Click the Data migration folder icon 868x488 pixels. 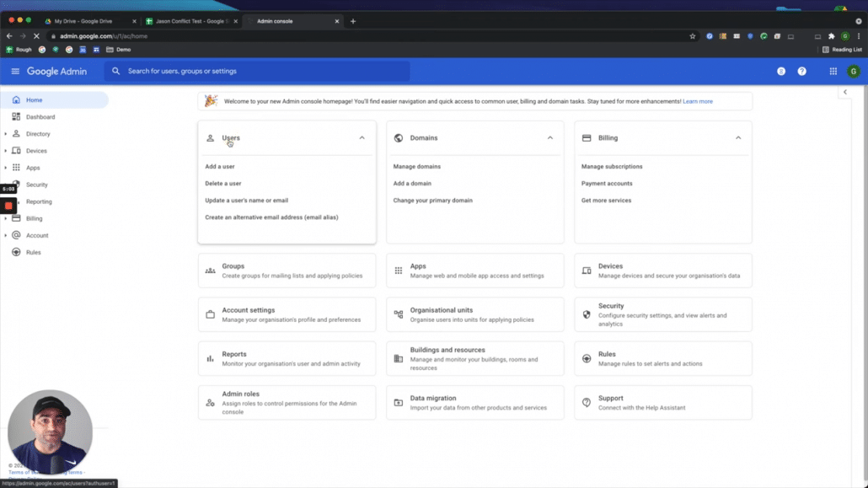point(398,403)
